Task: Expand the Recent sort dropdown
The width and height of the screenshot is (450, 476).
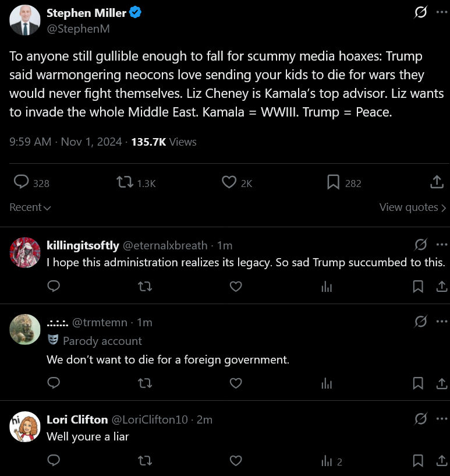Action: click(x=30, y=207)
